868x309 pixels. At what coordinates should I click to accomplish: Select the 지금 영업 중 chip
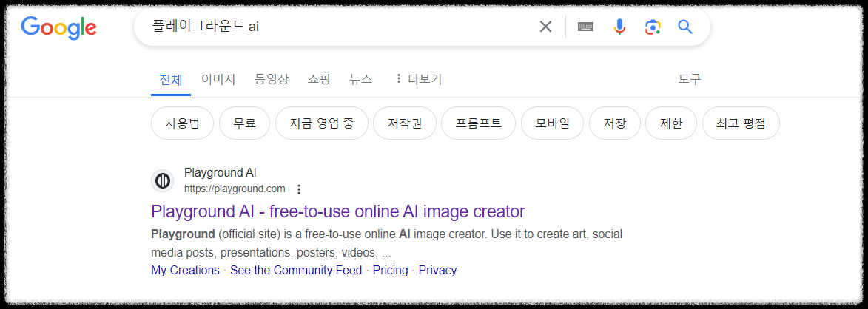tap(322, 123)
